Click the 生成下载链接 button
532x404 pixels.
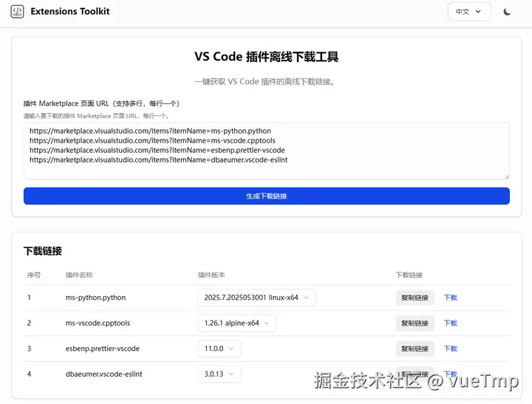tap(266, 196)
